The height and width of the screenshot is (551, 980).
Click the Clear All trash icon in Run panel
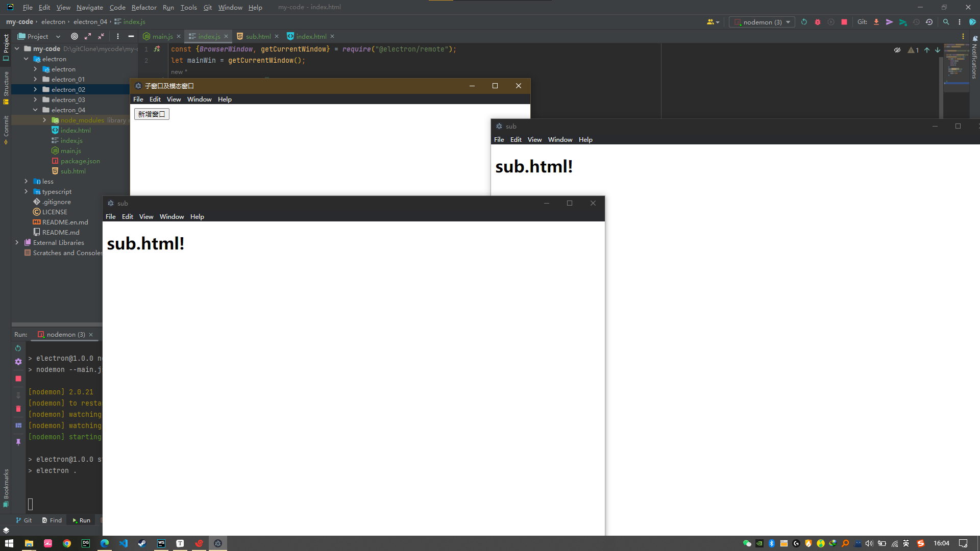(18, 409)
